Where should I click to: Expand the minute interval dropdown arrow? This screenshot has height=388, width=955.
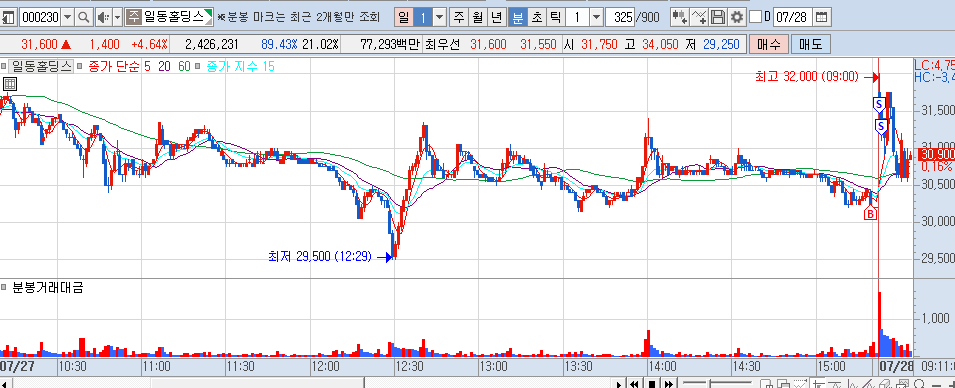(596, 17)
